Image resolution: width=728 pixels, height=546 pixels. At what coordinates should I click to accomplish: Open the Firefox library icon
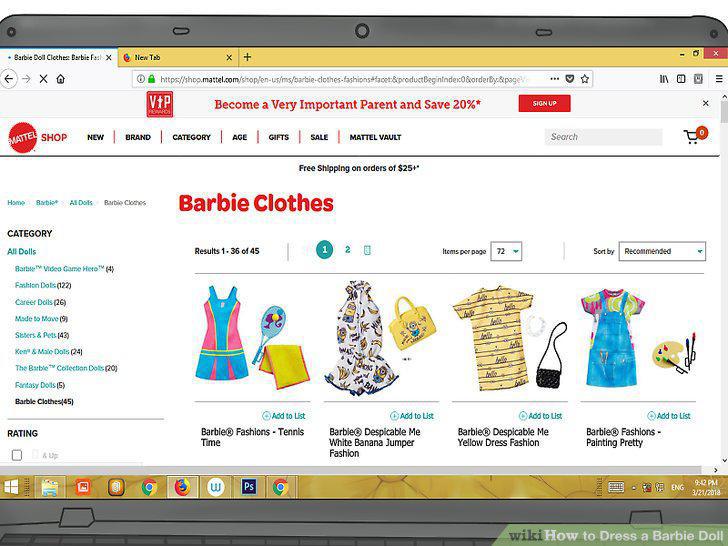point(664,79)
